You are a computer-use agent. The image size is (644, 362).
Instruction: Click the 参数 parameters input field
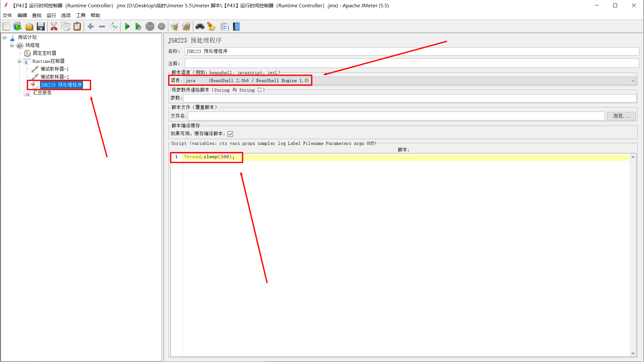point(409,98)
